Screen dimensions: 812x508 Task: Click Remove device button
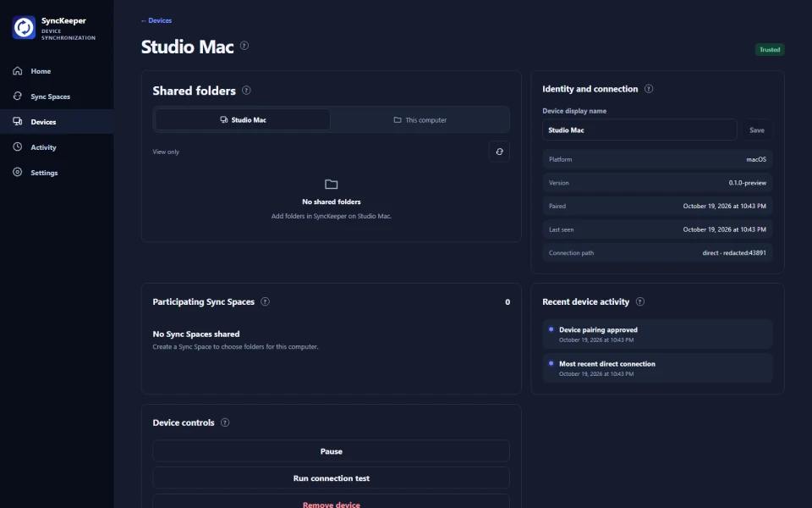[x=332, y=501]
